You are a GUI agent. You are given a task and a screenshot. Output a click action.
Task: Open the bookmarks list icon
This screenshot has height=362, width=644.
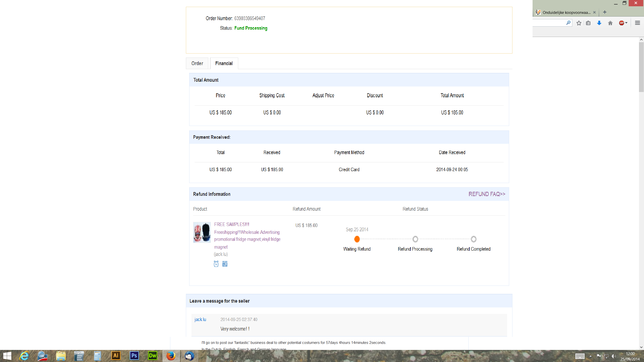[588, 23]
